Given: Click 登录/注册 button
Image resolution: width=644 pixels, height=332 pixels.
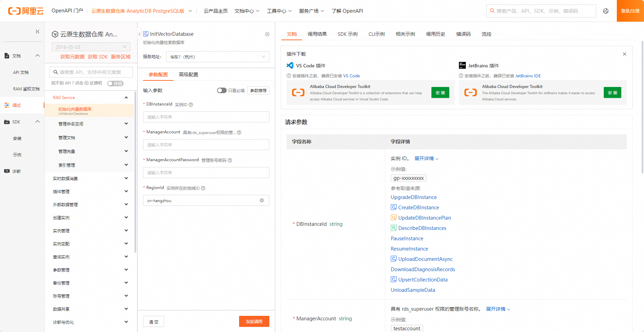Looking at the screenshot, I should 630,11.
